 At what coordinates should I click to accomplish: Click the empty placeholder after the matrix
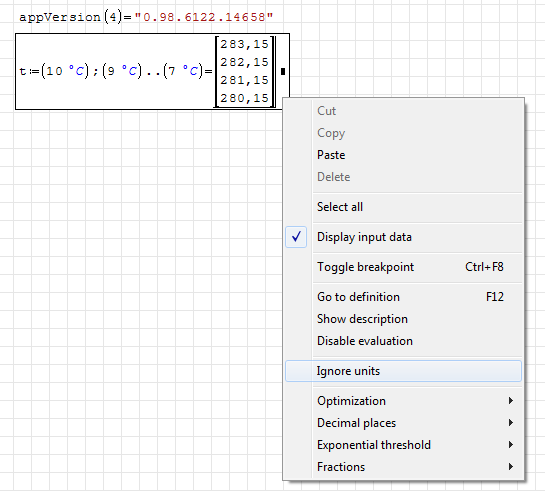tap(283, 71)
